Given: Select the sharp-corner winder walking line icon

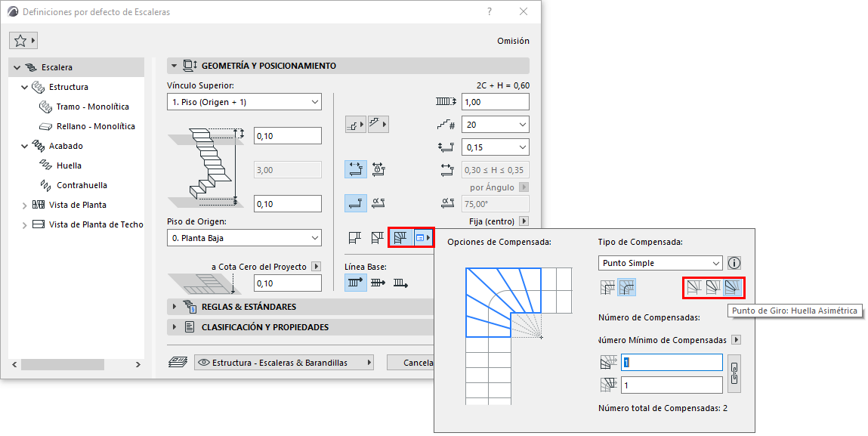Looking at the screenshot, I should coord(608,288).
